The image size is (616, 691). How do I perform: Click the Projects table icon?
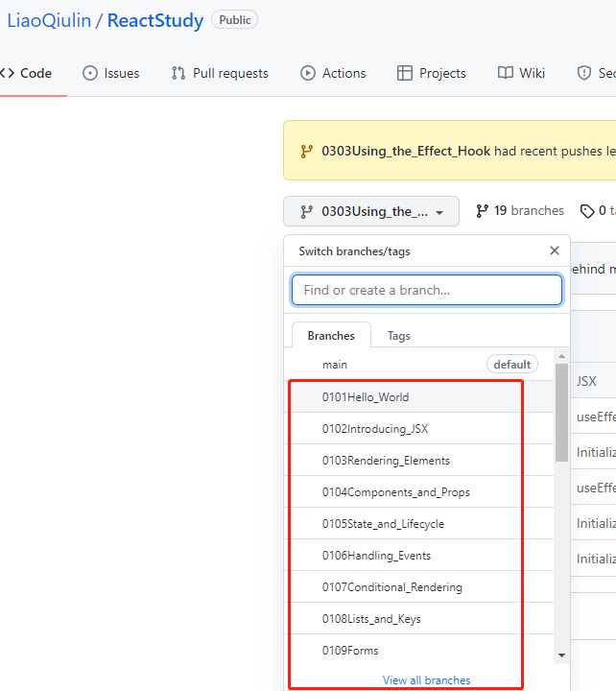pyautogui.click(x=405, y=73)
